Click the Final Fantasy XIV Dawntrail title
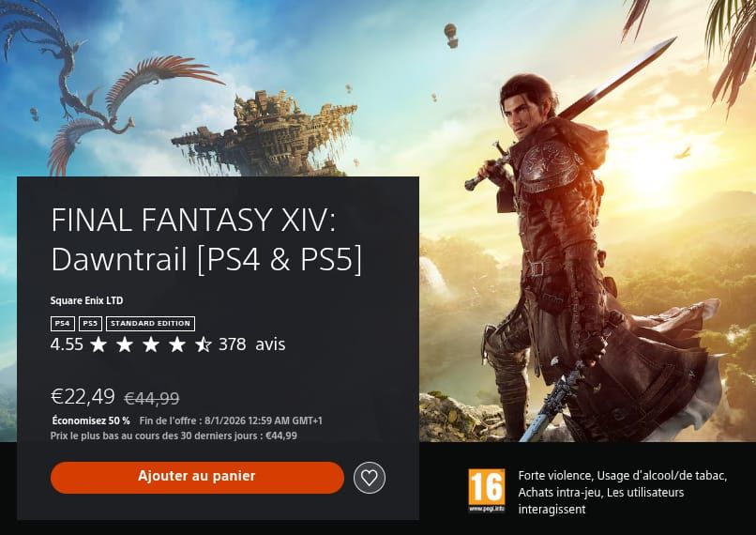 point(206,239)
